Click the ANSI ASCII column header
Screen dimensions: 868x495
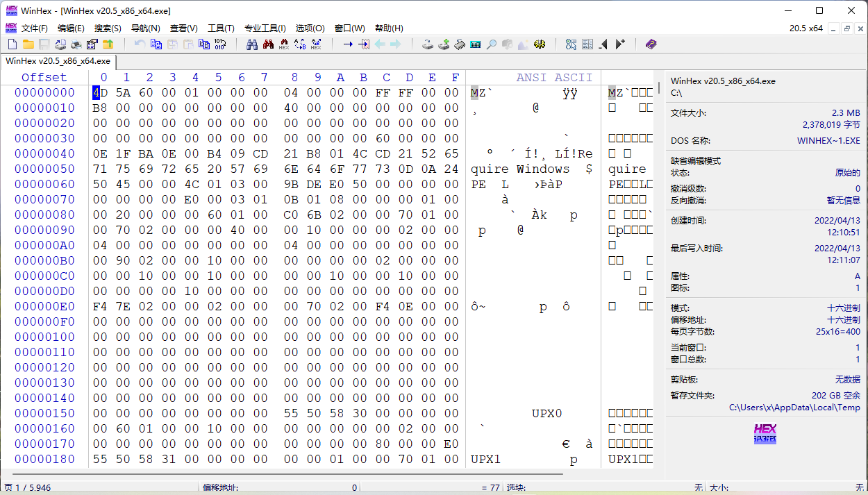554,77
